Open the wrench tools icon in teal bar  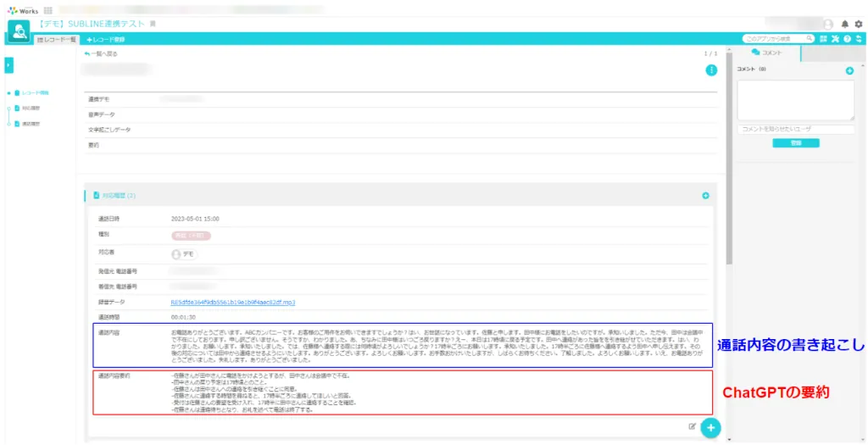(835, 39)
